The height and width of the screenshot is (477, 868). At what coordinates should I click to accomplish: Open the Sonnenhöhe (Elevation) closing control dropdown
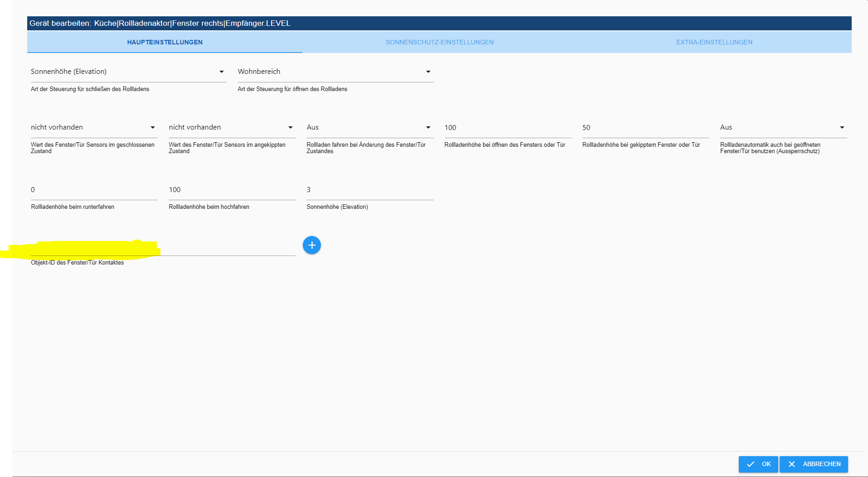coord(128,72)
